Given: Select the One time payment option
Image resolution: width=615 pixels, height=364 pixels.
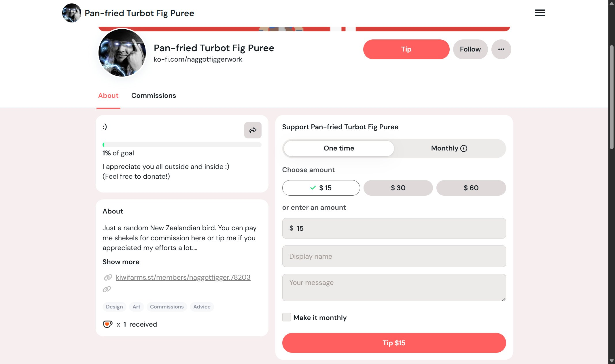Looking at the screenshot, I should pyautogui.click(x=339, y=148).
